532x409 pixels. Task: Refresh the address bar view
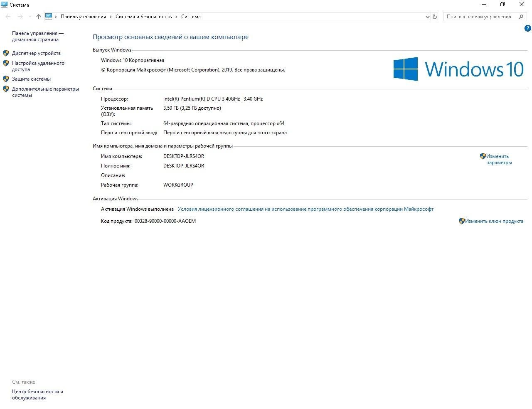pyautogui.click(x=435, y=17)
